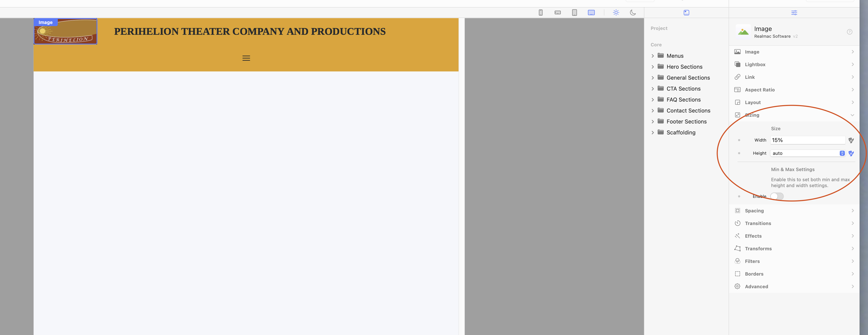Expand the Hero Sections folder
Screen dimensions: 868x335
[653, 67]
